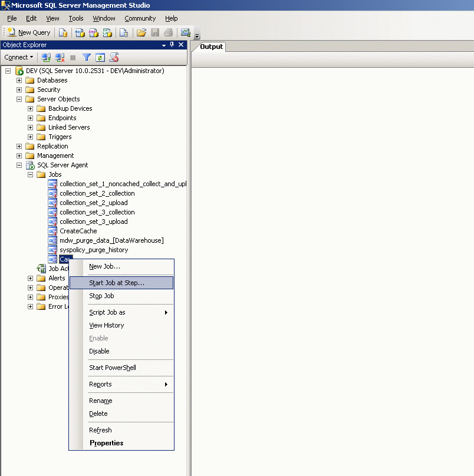Open the Reports submenu
The width and height of the screenshot is (474, 476).
click(121, 384)
